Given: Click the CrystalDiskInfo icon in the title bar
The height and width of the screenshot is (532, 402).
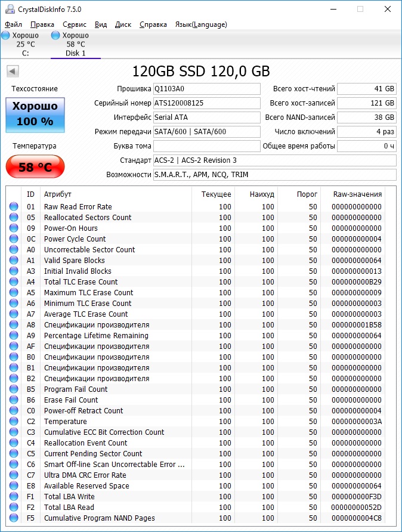Looking at the screenshot, I should tap(10, 9).
